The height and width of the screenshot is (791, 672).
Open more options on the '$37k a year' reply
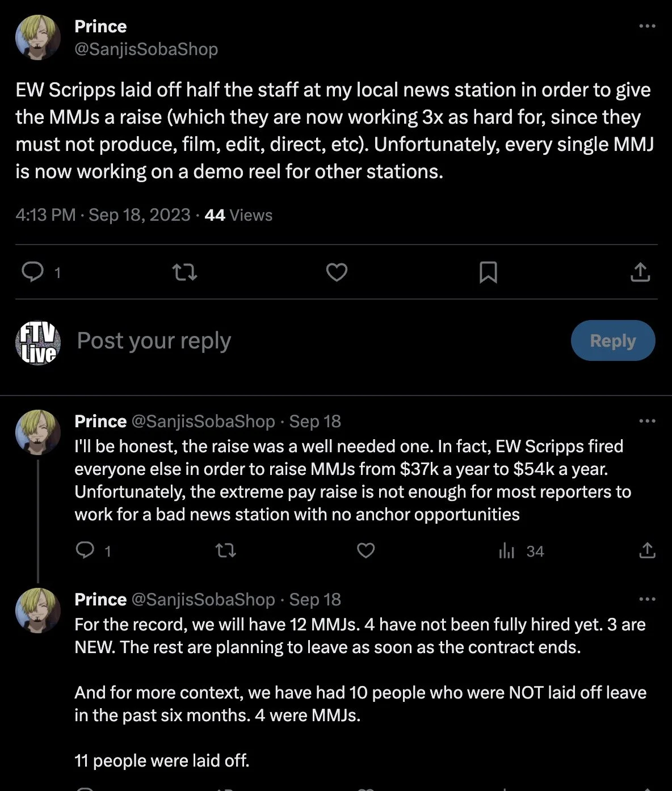point(647,421)
